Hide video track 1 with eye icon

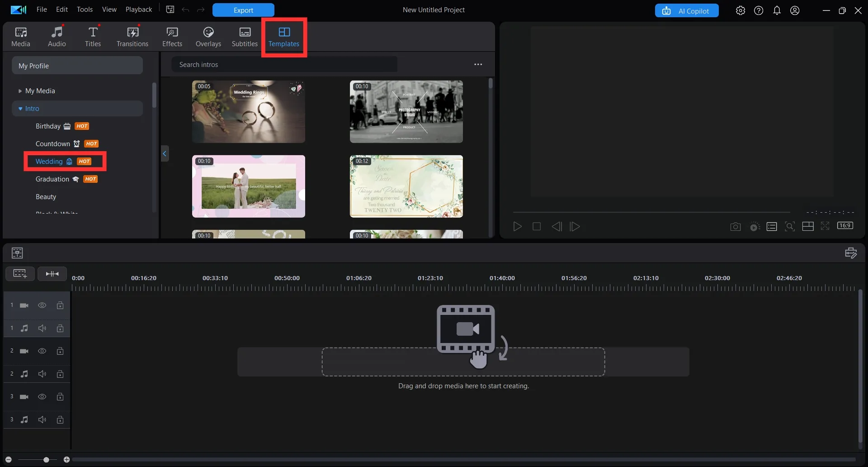42,305
